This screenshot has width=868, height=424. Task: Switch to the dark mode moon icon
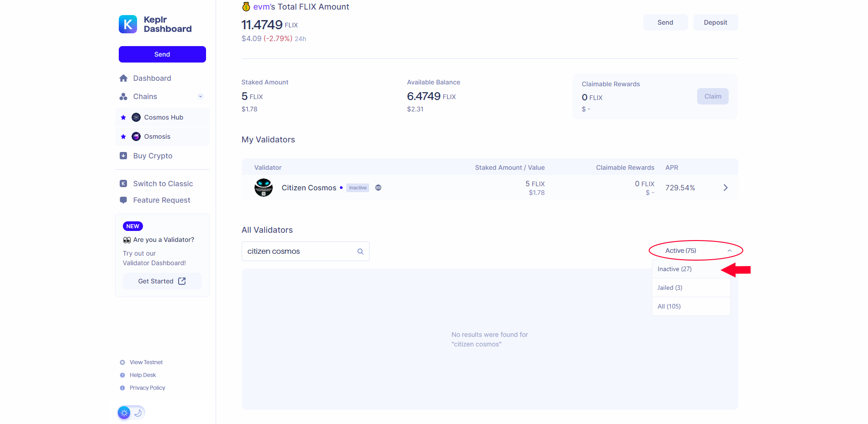138,413
